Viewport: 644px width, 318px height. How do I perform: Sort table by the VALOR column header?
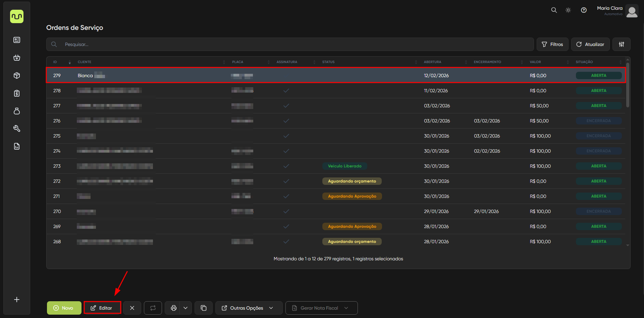pyautogui.click(x=535, y=62)
